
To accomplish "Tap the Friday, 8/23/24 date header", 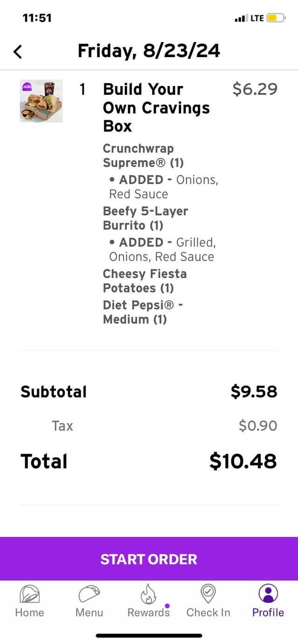I will pyautogui.click(x=149, y=51).
